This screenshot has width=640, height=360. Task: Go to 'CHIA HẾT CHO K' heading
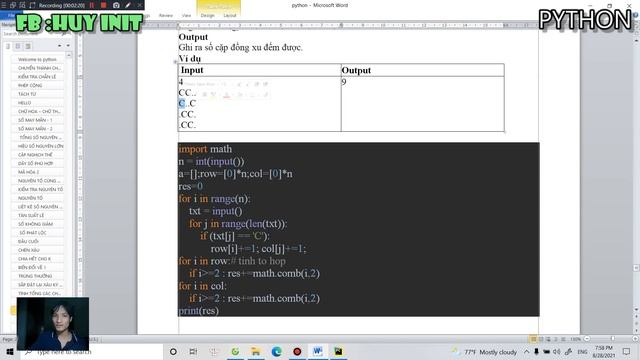37,259
